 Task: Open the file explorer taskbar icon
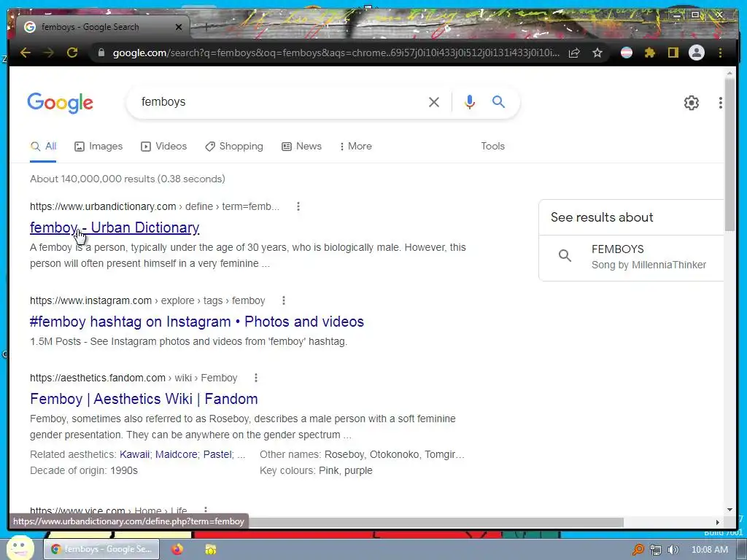(210, 550)
